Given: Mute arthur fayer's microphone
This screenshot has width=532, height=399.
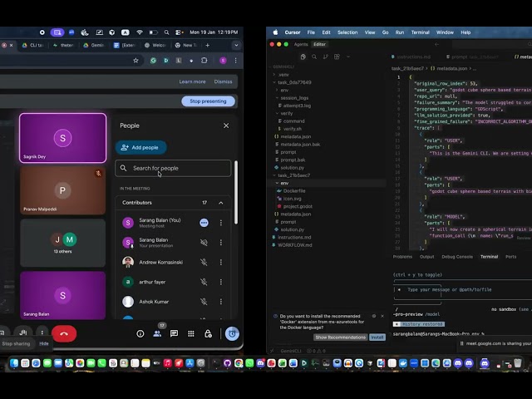Looking at the screenshot, I should pyautogui.click(x=204, y=282).
